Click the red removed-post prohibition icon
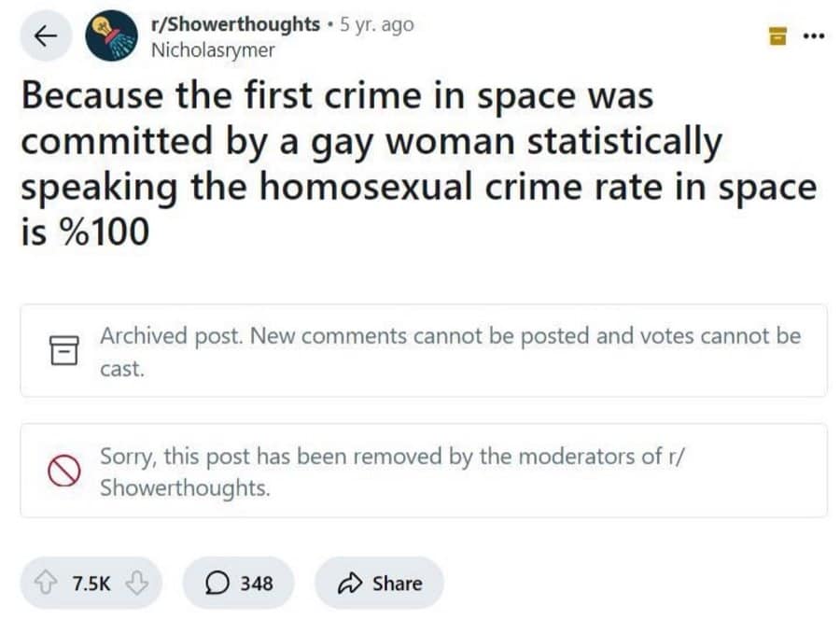 coord(63,472)
